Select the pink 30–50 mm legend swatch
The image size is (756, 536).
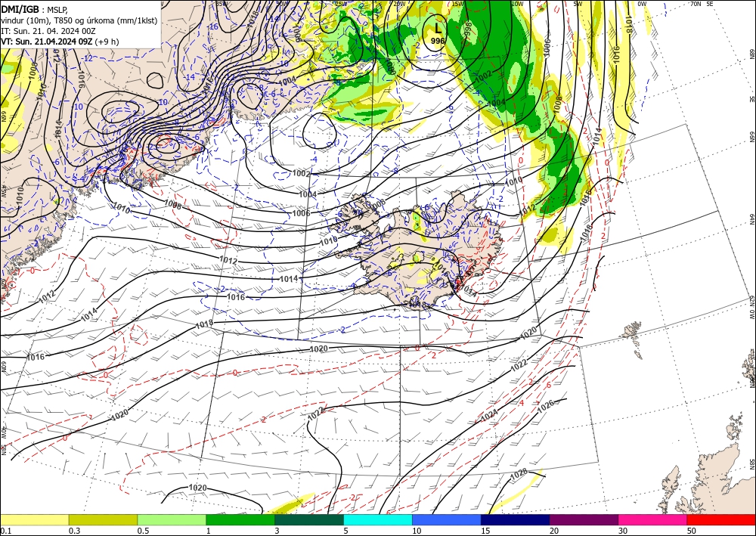(653, 519)
